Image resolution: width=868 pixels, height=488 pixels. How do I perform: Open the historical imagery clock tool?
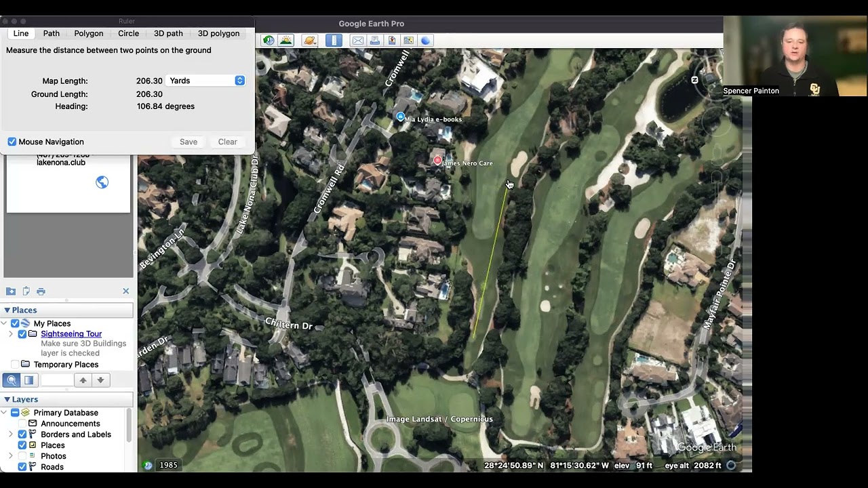[269, 41]
